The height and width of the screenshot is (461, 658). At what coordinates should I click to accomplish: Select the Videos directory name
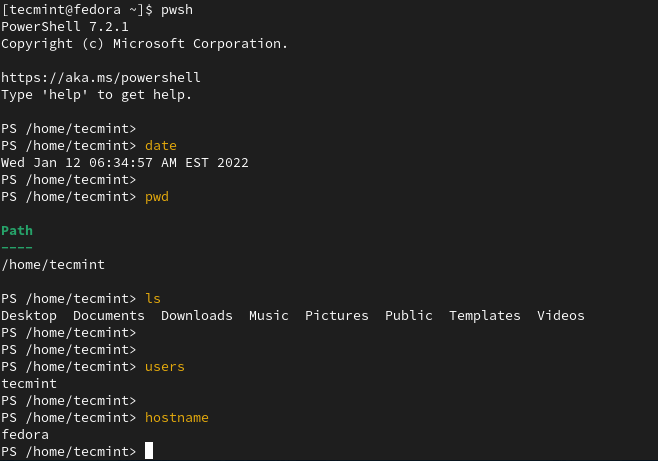pyautogui.click(x=561, y=315)
